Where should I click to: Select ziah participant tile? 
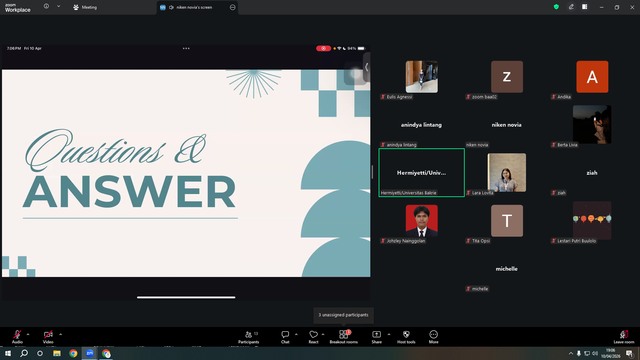click(x=592, y=173)
